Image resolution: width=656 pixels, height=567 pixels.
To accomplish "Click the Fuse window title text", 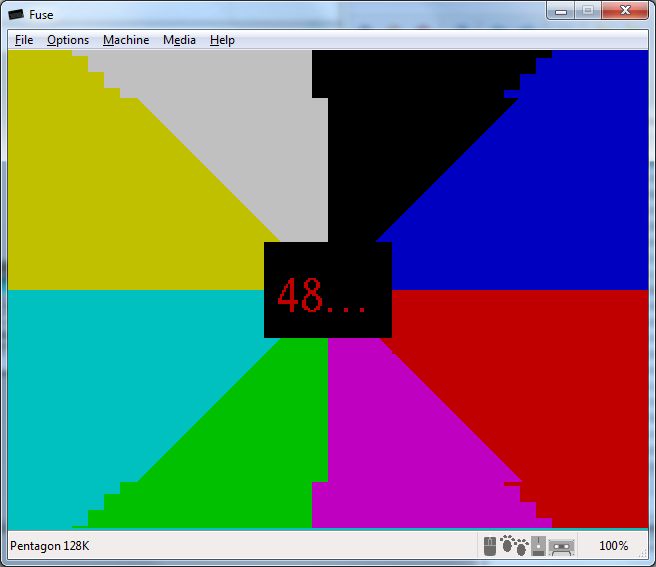I will 41,15.
